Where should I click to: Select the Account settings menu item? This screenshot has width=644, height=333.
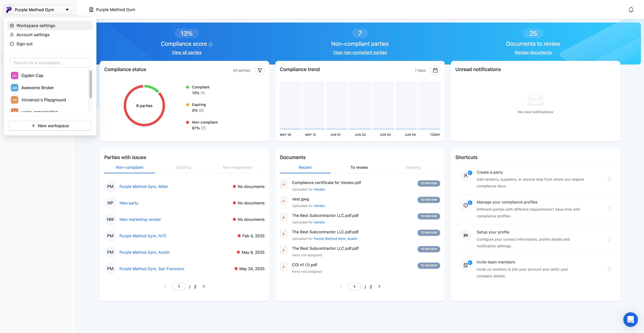[33, 35]
